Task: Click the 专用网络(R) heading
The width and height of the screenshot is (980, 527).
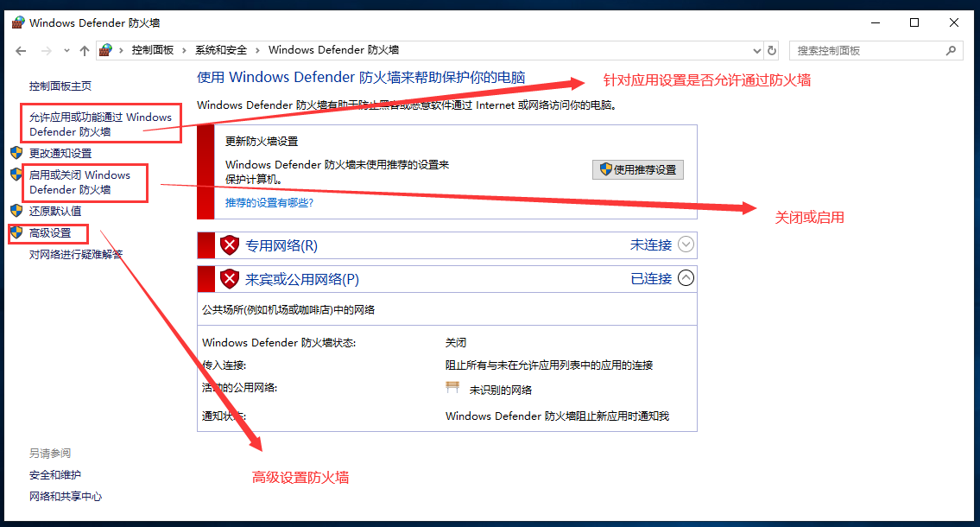Action: pos(281,245)
